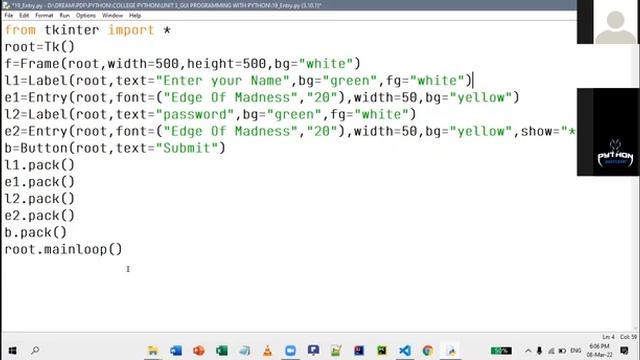Click the 'b.pack()' line

click(36, 233)
